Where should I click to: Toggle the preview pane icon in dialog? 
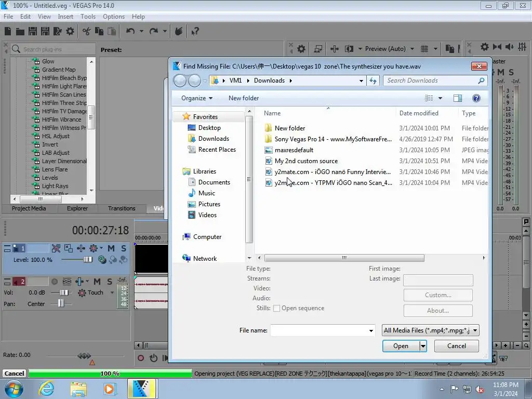(458, 98)
